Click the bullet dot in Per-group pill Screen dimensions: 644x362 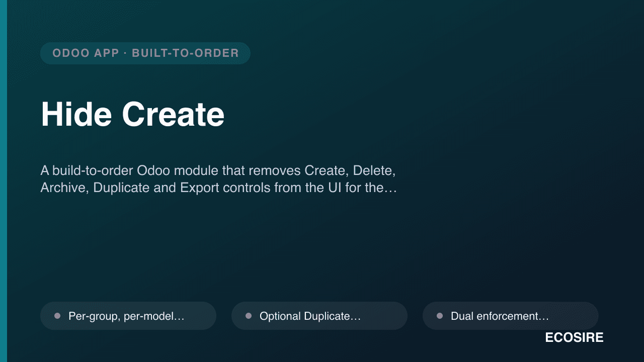[x=57, y=316]
